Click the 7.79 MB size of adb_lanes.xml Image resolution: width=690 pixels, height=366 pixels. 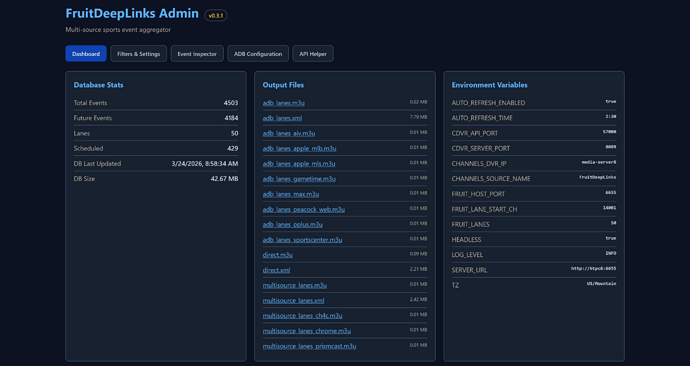(x=418, y=117)
